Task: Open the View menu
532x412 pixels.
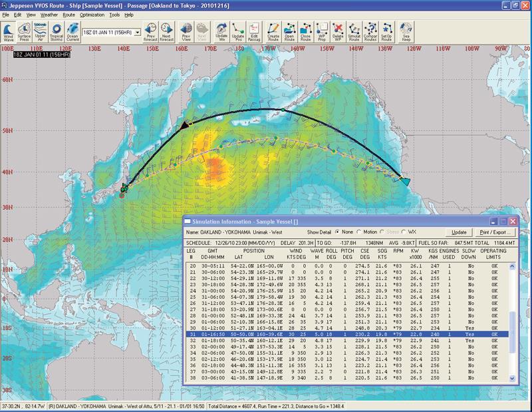Action: tap(31, 15)
